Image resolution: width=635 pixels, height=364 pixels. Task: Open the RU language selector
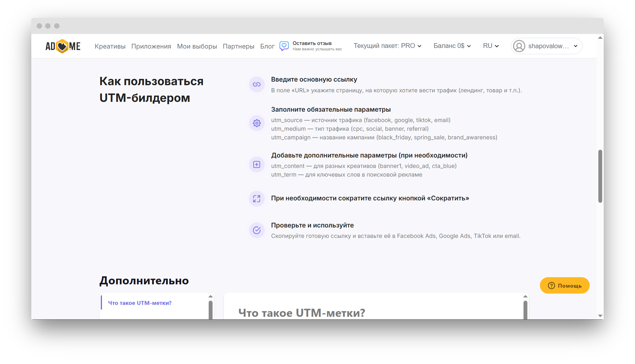coord(490,46)
